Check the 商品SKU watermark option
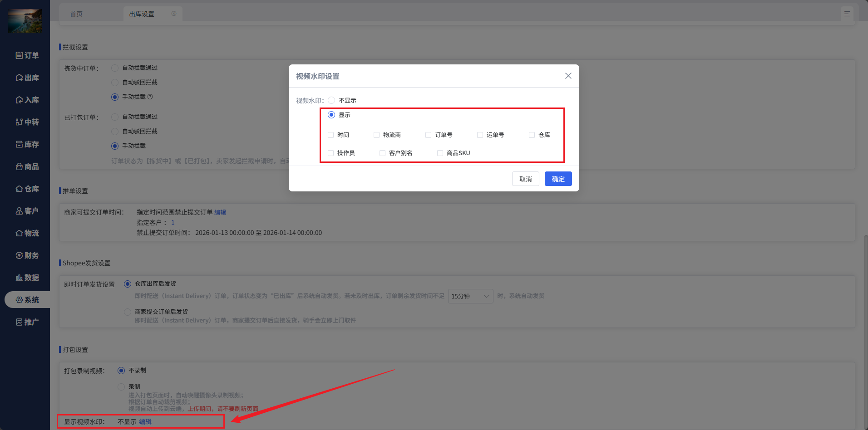The height and width of the screenshot is (430, 868). coord(440,153)
